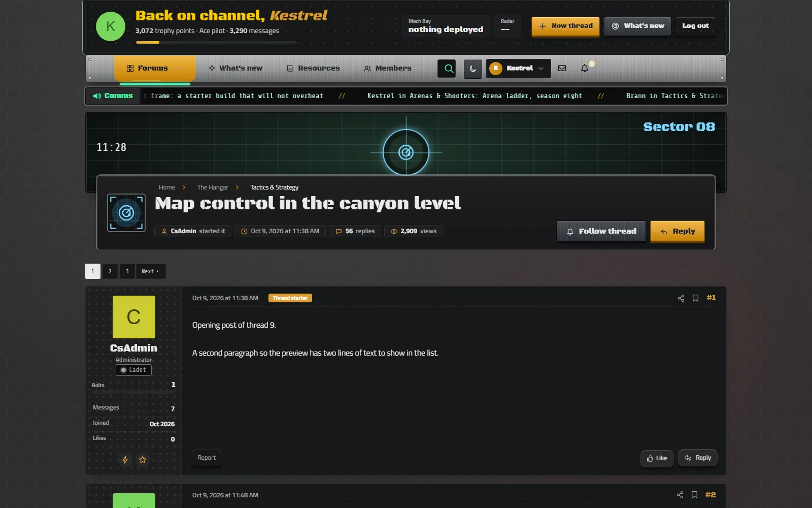Open the search magnifier icon
This screenshot has height=508, width=812.
click(x=448, y=69)
